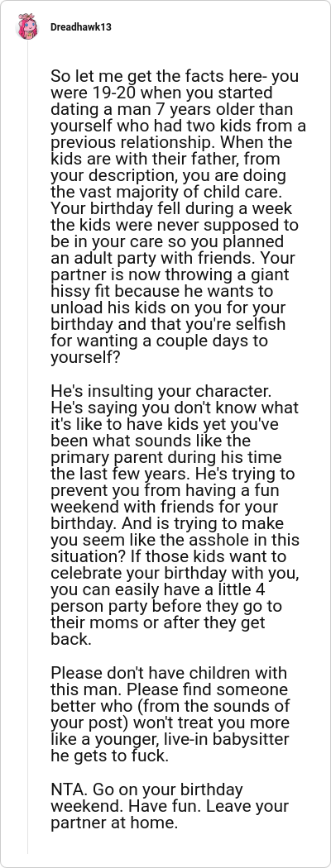Click the paragraph starting 'Please don't have children'

(170, 715)
